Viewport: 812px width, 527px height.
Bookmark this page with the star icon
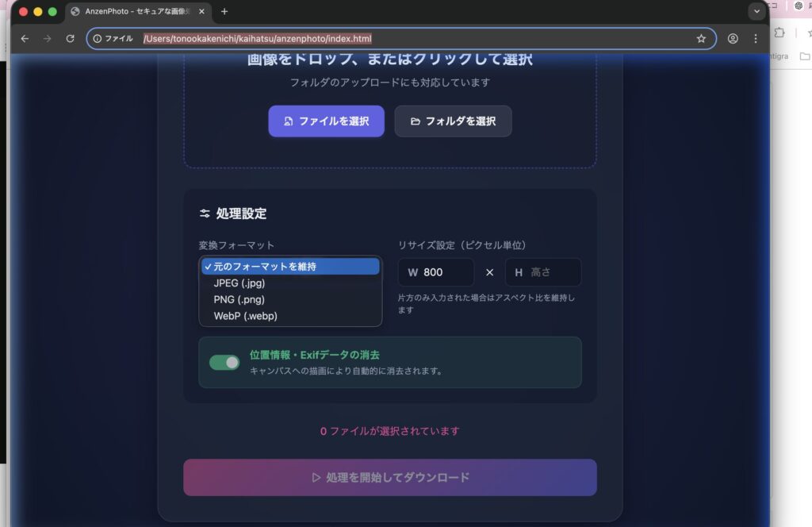tap(701, 38)
